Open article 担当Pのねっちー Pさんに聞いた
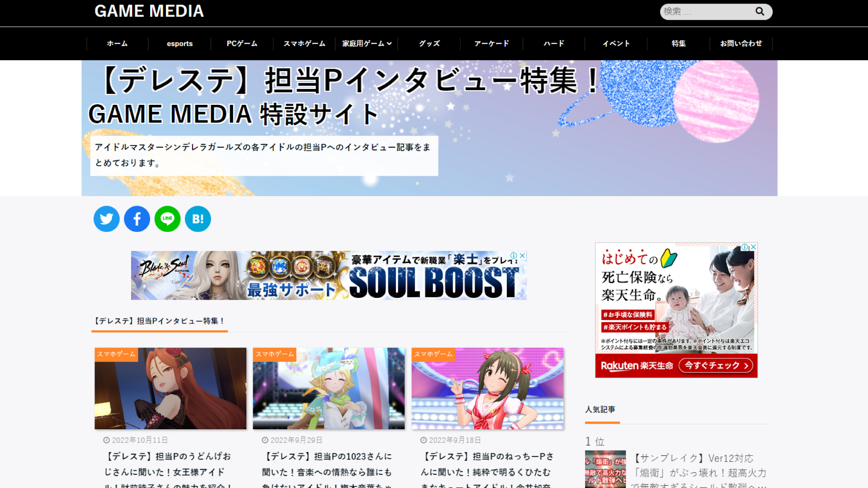The image size is (868, 488). (486, 470)
